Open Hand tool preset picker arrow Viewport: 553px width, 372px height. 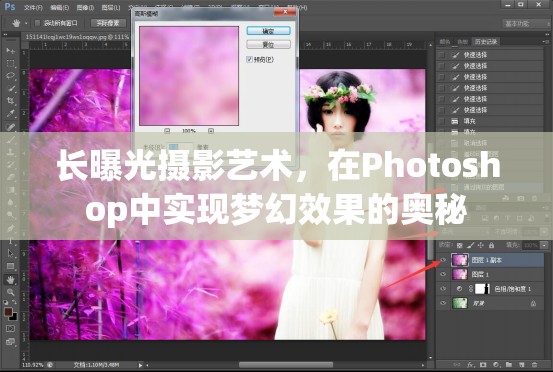tap(26, 23)
